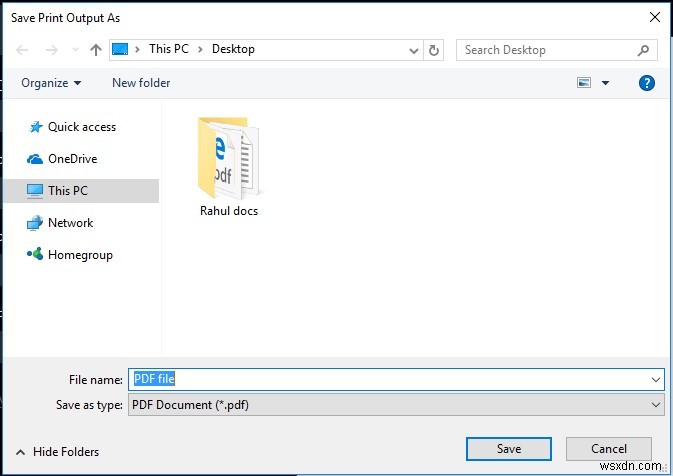Open the Organize menu

pyautogui.click(x=51, y=83)
